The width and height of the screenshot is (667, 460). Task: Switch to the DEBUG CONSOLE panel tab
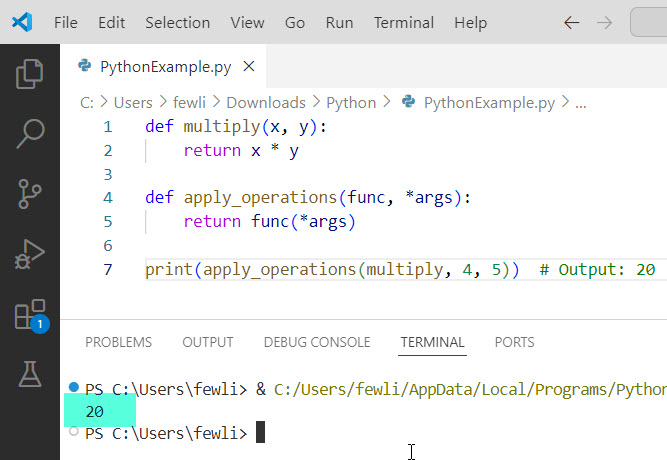(317, 342)
